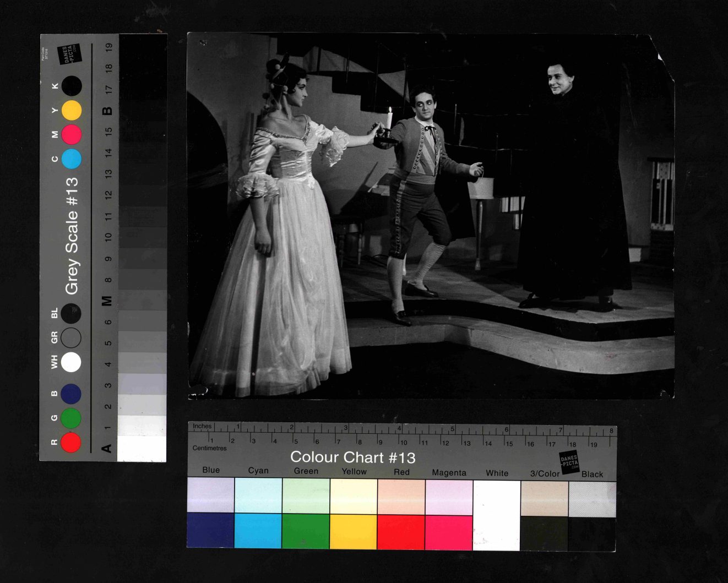Click the yellow Y circle on grey scale card

72,111
